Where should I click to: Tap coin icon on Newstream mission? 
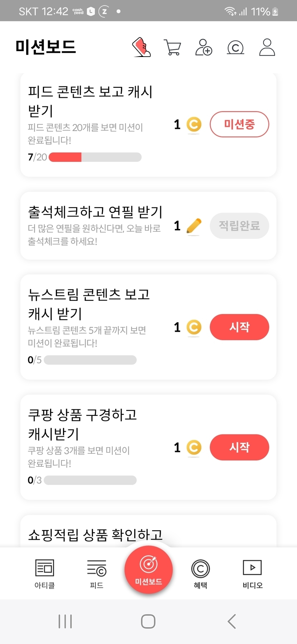pyautogui.click(x=194, y=327)
